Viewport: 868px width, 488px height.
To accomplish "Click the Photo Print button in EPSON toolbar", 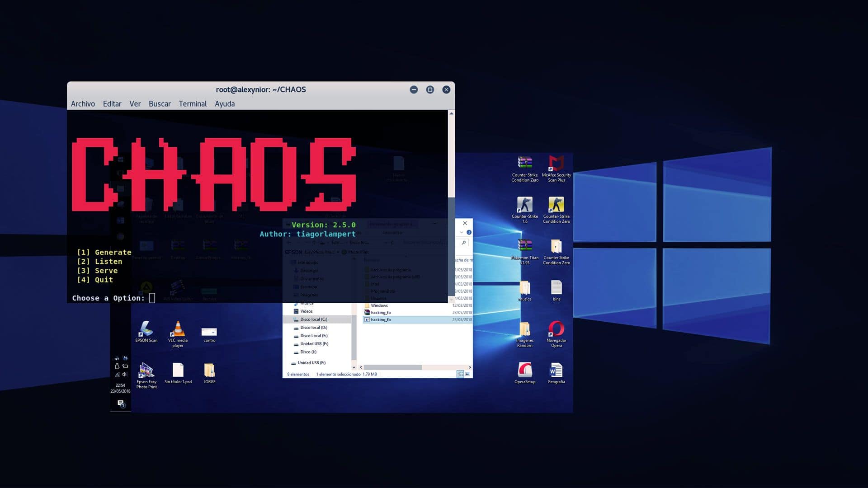I will [357, 252].
